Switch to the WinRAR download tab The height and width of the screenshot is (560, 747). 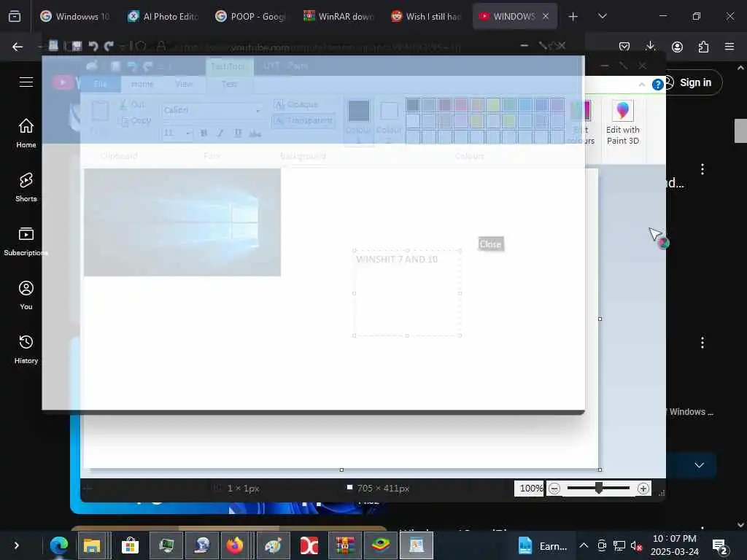(x=338, y=16)
